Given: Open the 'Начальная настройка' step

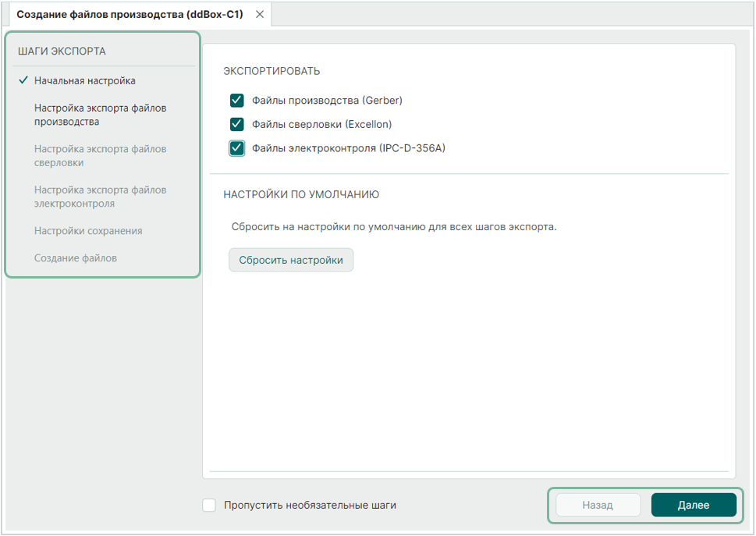Looking at the screenshot, I should pyautogui.click(x=85, y=80).
